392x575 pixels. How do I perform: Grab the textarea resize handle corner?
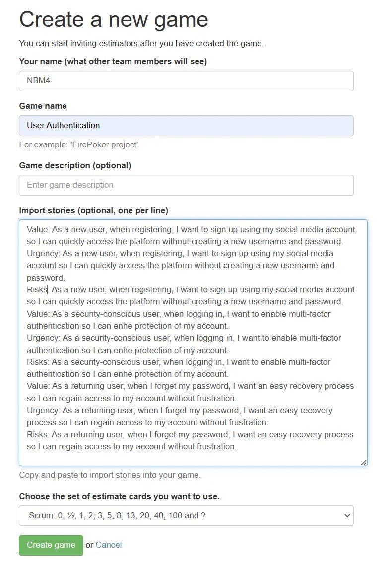tap(363, 462)
